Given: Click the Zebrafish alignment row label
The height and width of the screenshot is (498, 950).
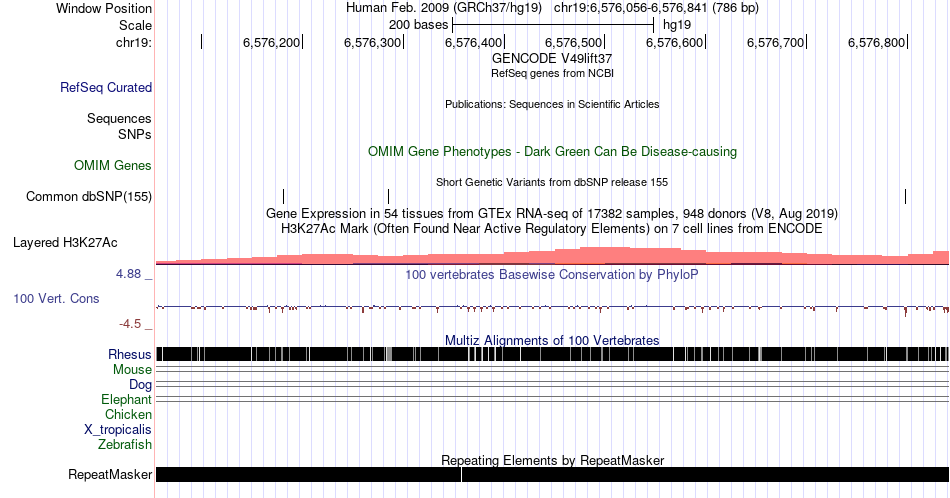Looking at the screenshot, I should coord(125,444).
